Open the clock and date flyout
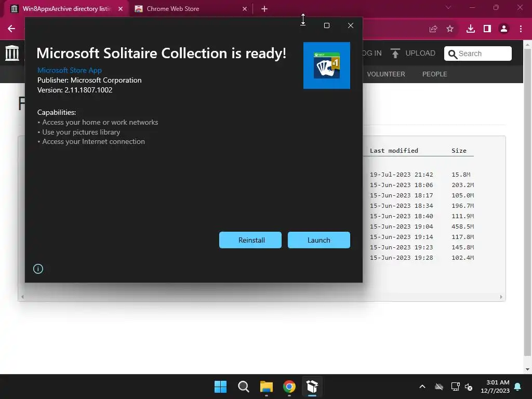Screen dimensions: 532x399 (495, 387)
